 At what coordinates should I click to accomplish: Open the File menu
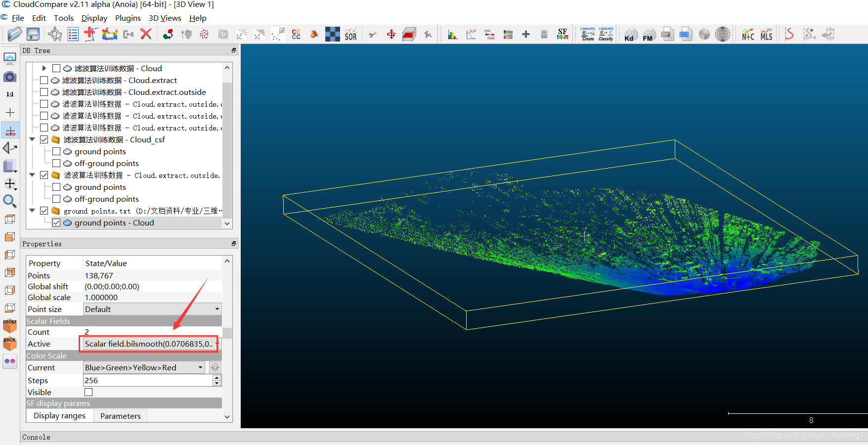18,18
